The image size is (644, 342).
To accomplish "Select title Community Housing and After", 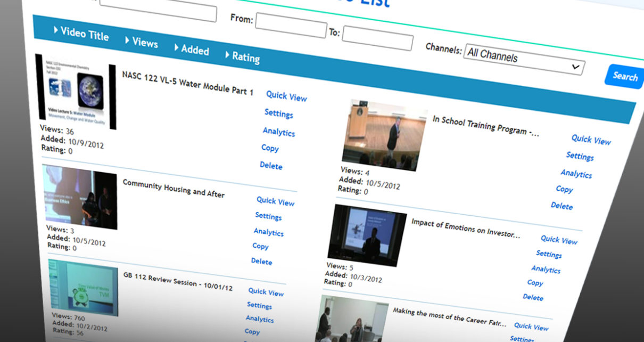I will coord(174,188).
